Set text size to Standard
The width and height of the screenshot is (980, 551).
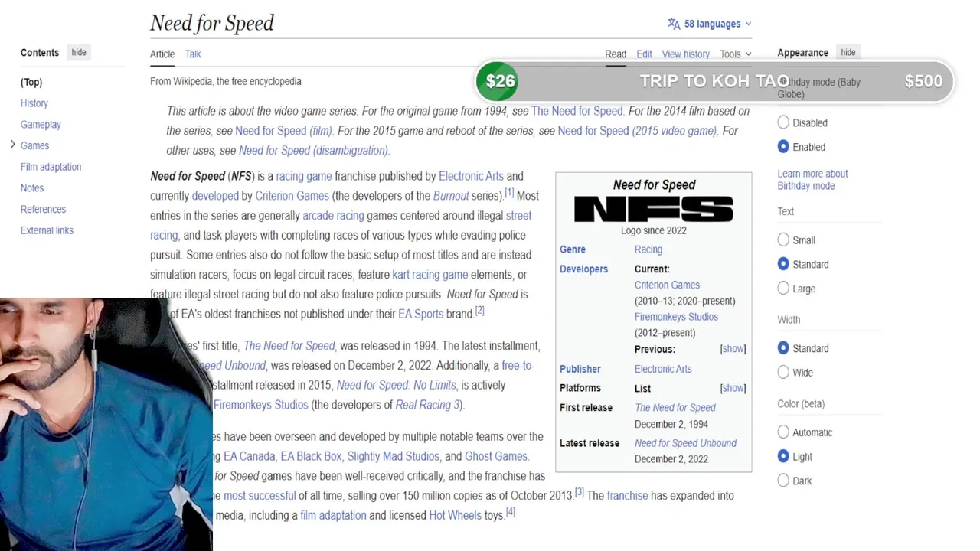coord(783,264)
